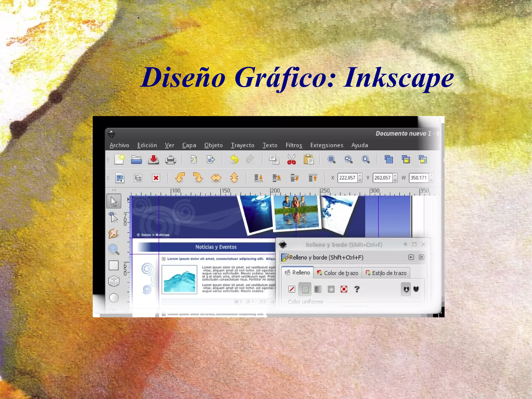Switch to the Estilo de trazo tab

pyautogui.click(x=386, y=273)
